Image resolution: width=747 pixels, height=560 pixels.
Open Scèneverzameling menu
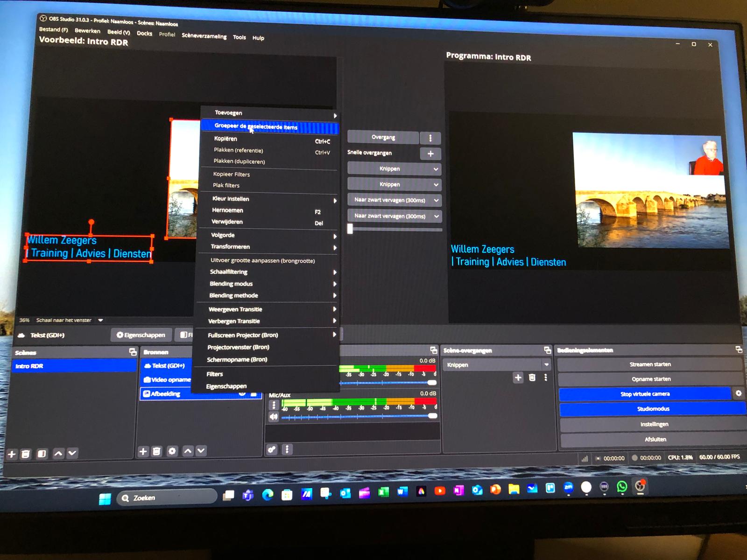click(204, 36)
